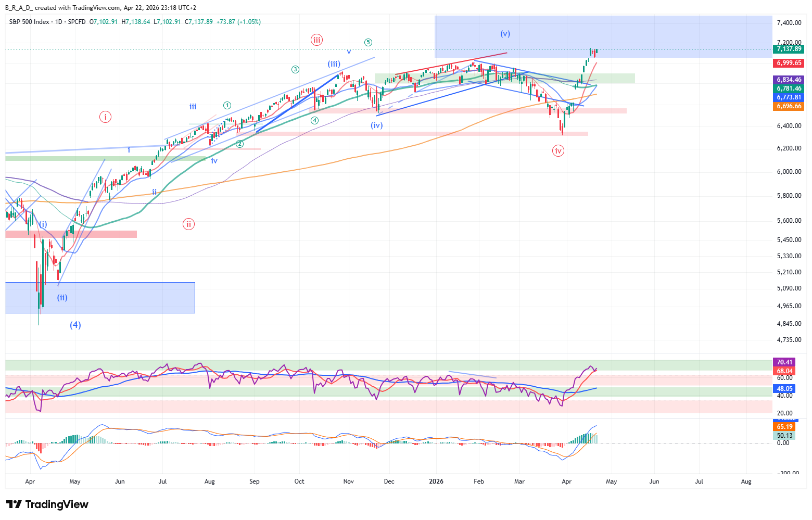Click the green circled 1 wave marker

[x=227, y=105]
